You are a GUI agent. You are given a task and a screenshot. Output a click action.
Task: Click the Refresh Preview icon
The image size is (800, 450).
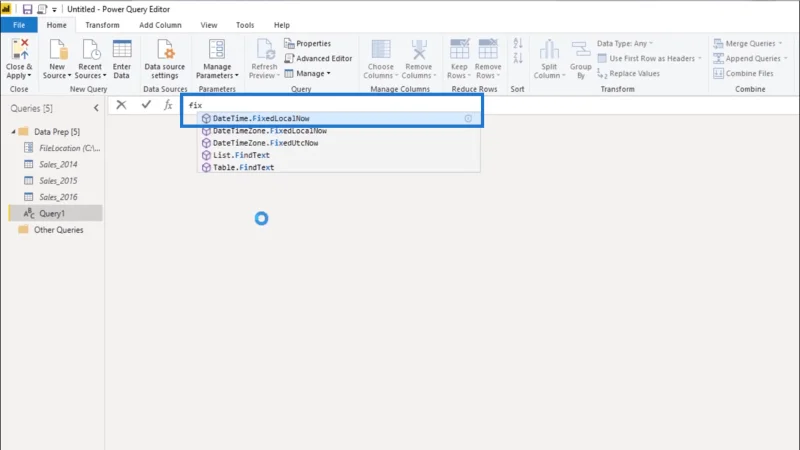265,50
